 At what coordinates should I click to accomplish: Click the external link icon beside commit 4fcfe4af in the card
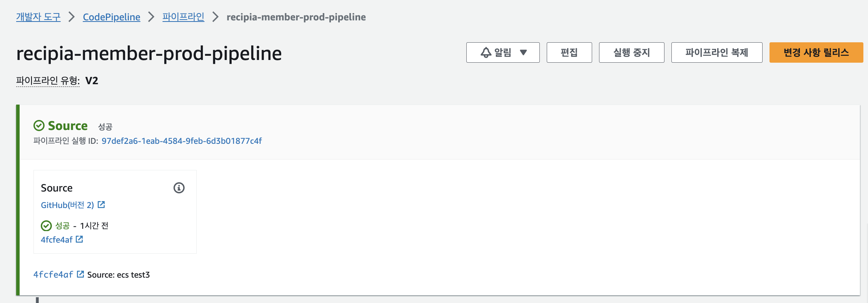79,239
